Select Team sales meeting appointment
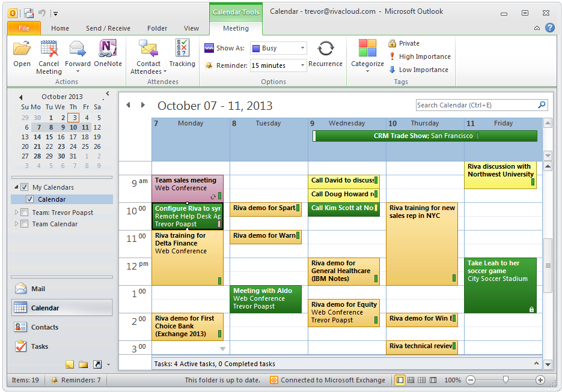562x392 pixels. [x=187, y=188]
